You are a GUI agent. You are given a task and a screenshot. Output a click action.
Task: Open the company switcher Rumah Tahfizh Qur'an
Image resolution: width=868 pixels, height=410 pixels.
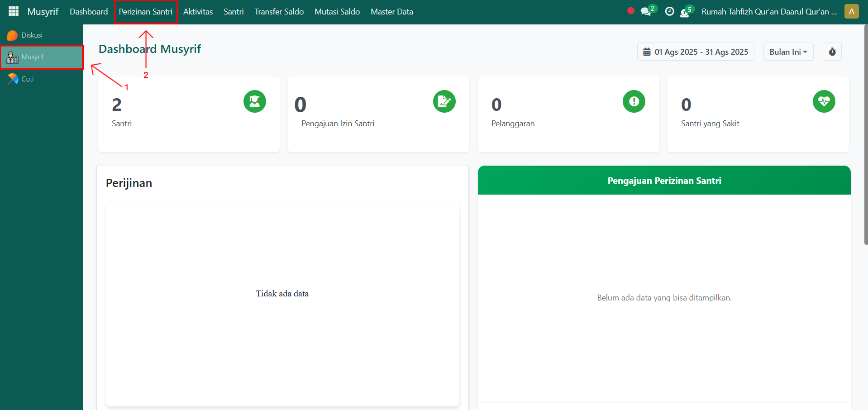(769, 12)
